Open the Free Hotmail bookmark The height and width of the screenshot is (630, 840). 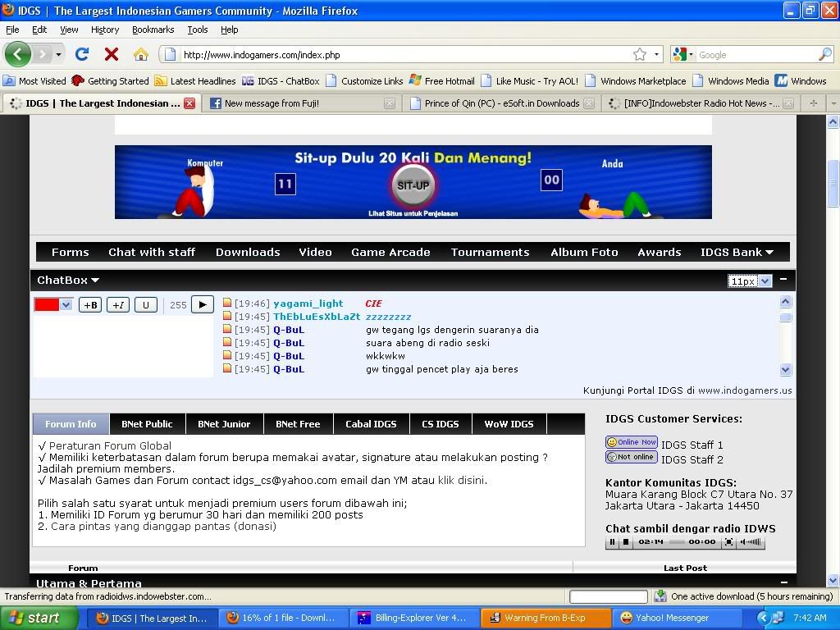[x=442, y=81]
